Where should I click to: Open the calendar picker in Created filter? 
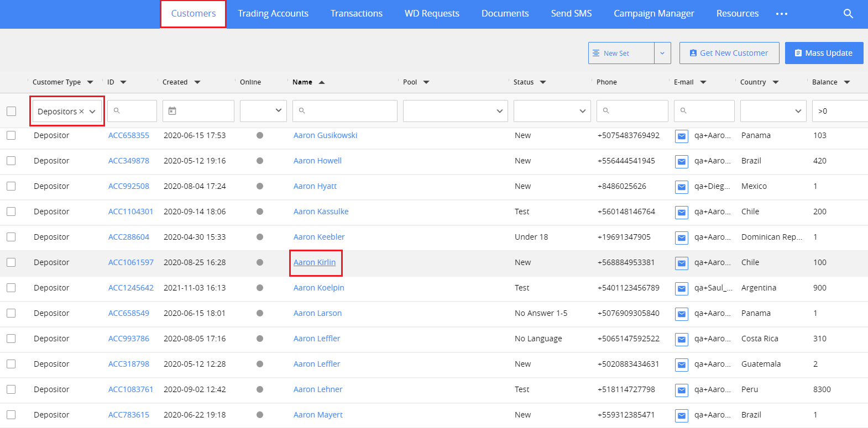(172, 111)
